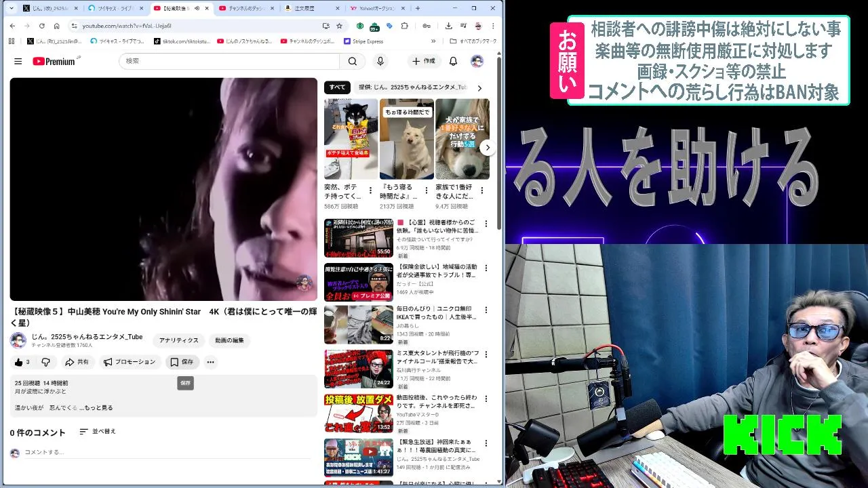Open a new browser tab
Viewport: 868px width, 488px height.
click(x=417, y=8)
